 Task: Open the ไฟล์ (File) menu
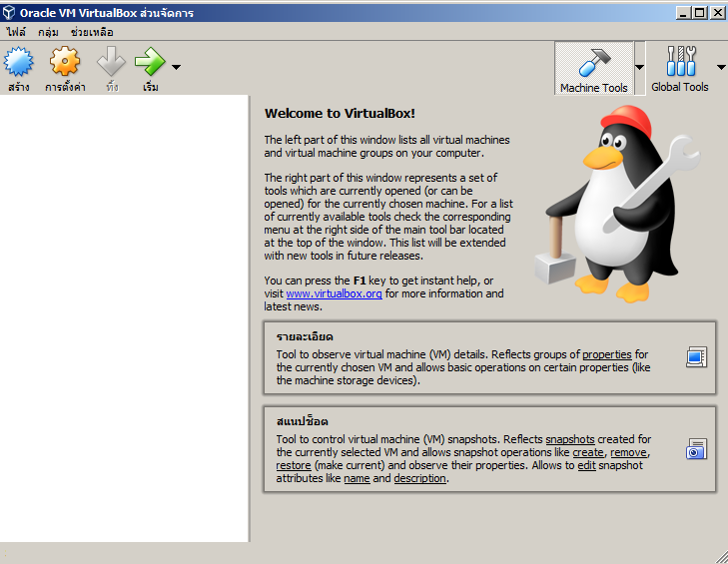click(16, 32)
